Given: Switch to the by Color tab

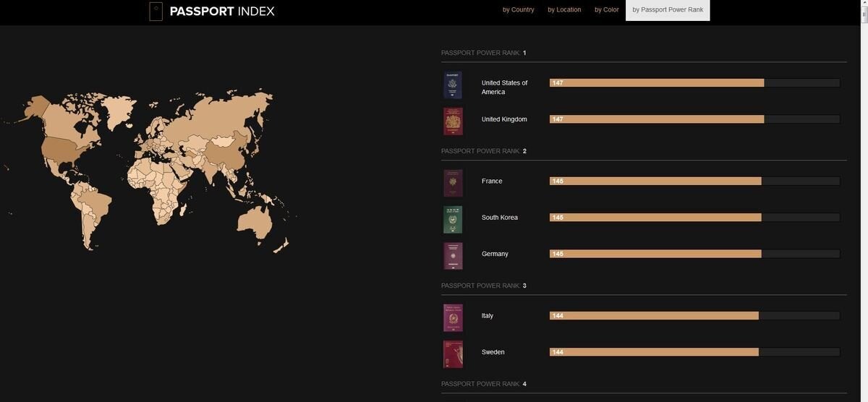Looking at the screenshot, I should [607, 9].
